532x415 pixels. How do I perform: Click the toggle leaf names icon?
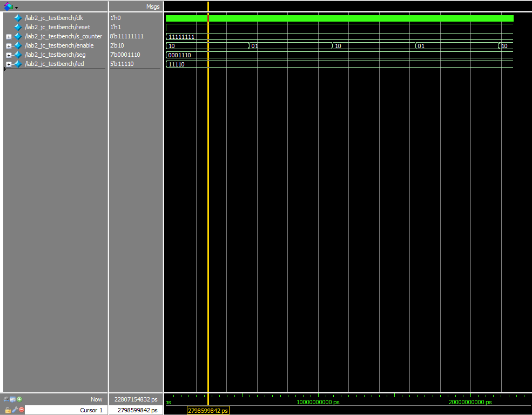pyautogui.click(x=6, y=399)
